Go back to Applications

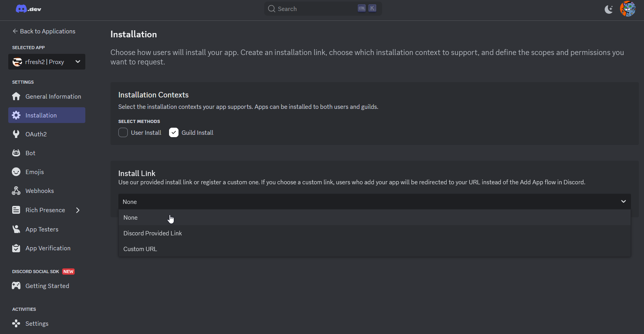tap(44, 31)
